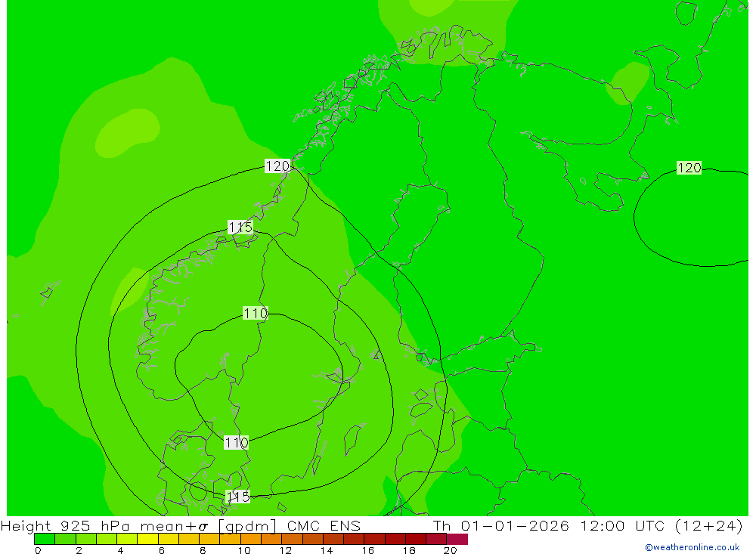Screen dimensions: 756x554
Task: Click the '20' legend scale number
Action: [x=451, y=550]
